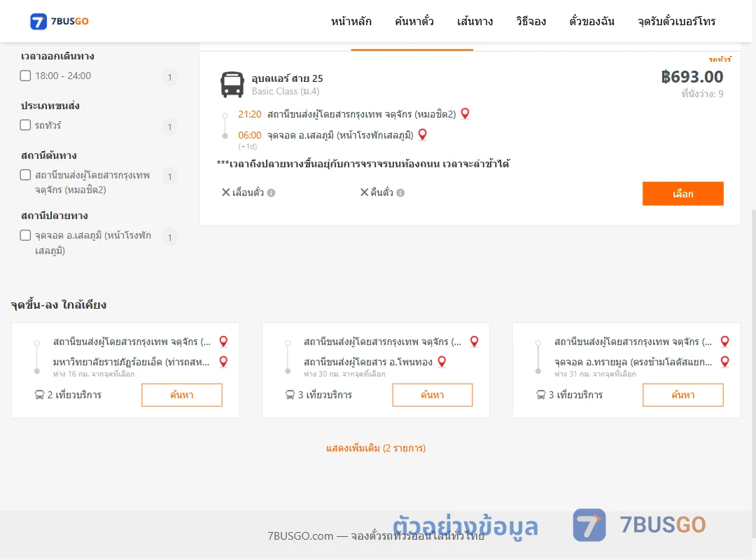Check the origin station หมอชิต2 filter
This screenshot has height=560, width=756.
point(26,174)
